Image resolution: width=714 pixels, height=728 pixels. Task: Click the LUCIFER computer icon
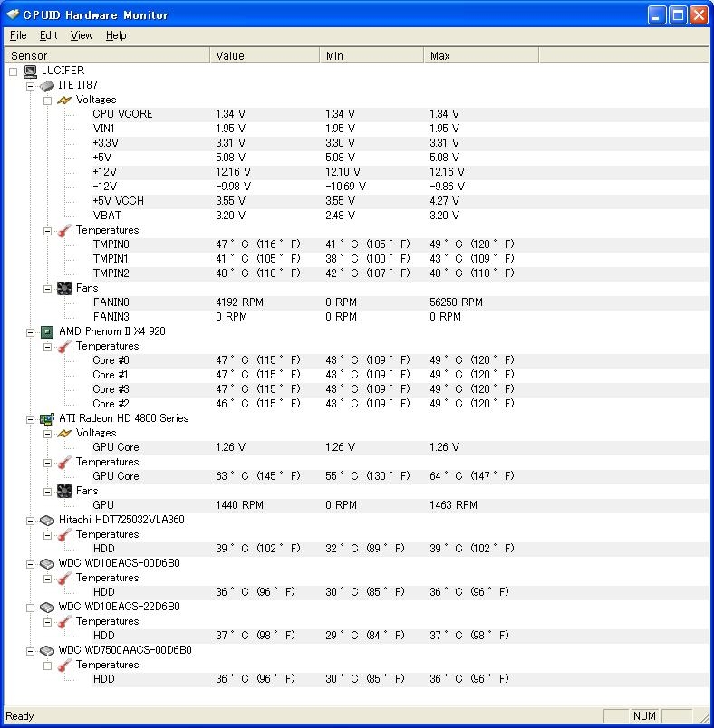pyautogui.click(x=30, y=71)
